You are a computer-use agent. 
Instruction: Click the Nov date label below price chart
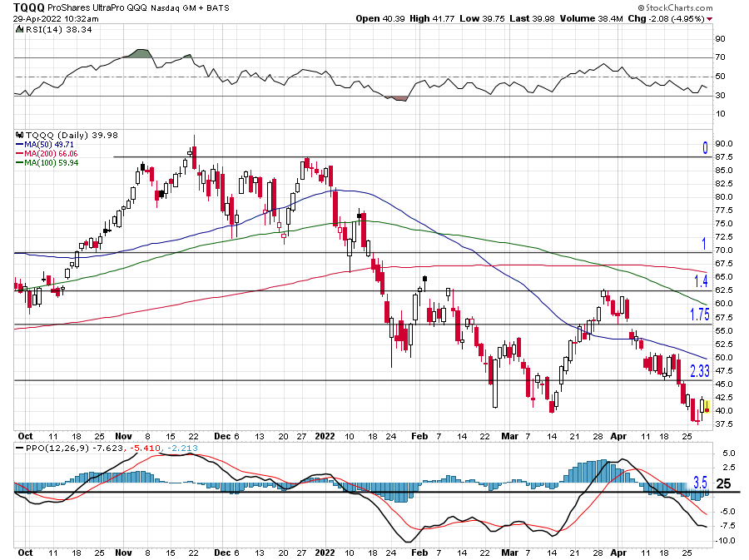coord(123,436)
